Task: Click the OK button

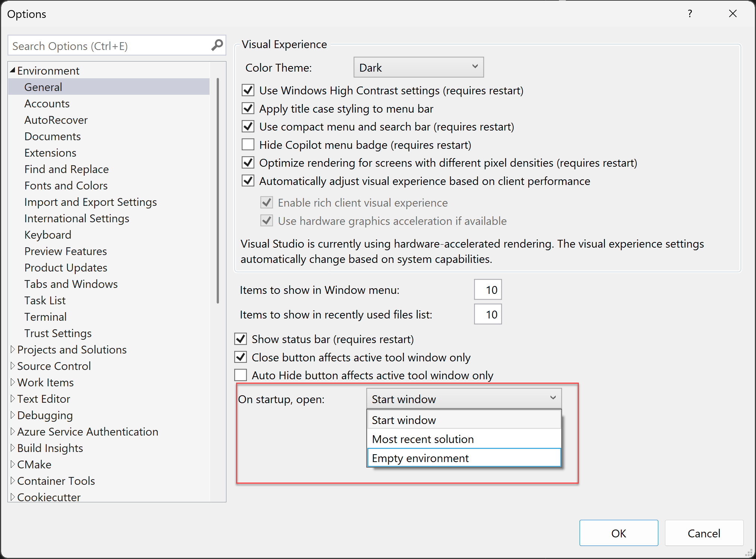Action: [618, 533]
